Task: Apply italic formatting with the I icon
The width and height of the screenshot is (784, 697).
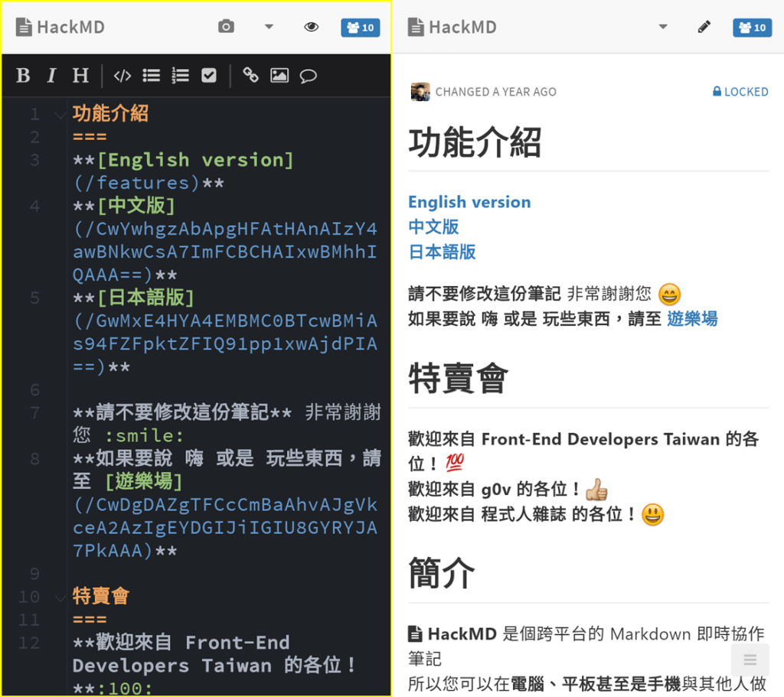Action: [51, 75]
